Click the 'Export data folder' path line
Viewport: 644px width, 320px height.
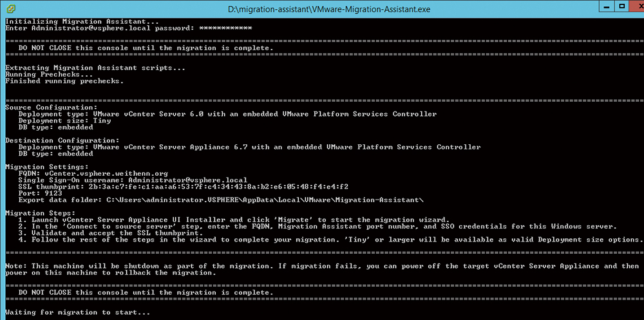coord(221,200)
